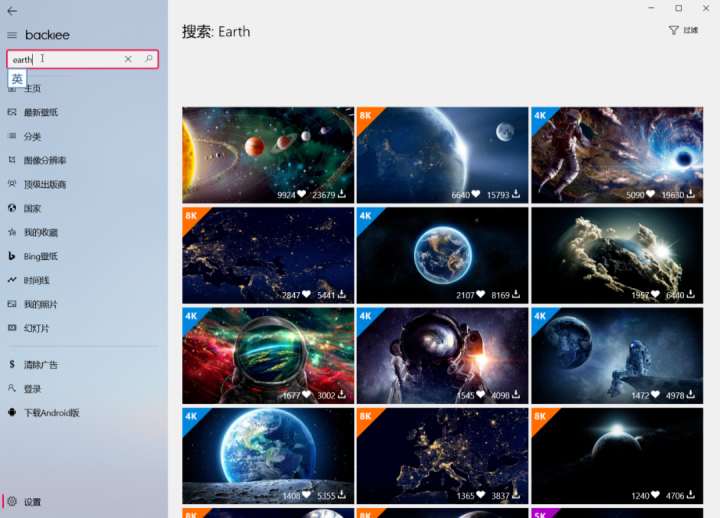The image size is (720, 518).
Task: Open the 8K Europe night lights wallpaper
Action: (x=443, y=456)
